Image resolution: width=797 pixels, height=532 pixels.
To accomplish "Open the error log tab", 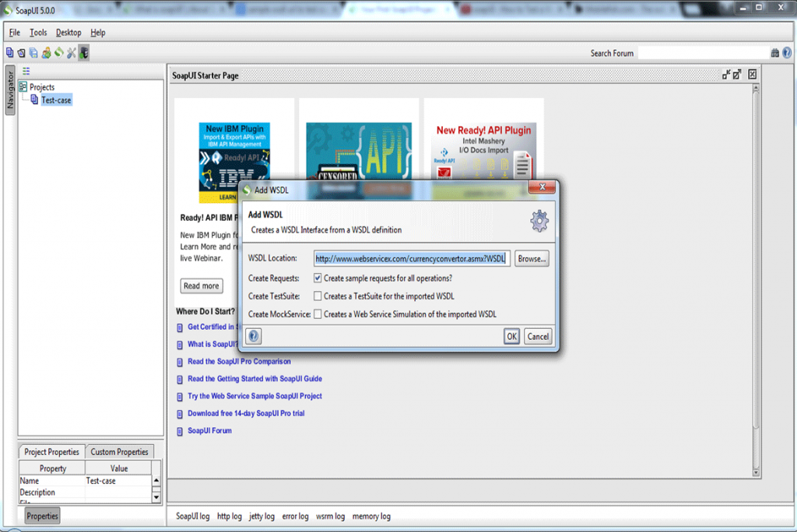I will pos(295,516).
